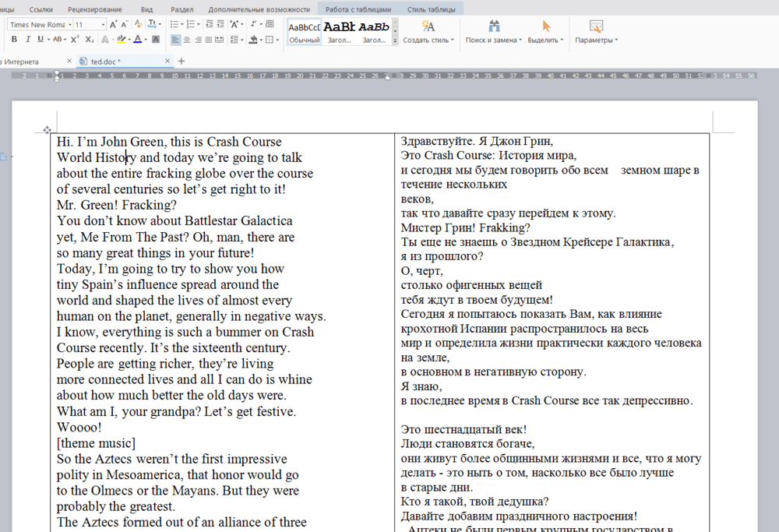Toggle bold formatting
Screen dimensions: 779x532
14,39
